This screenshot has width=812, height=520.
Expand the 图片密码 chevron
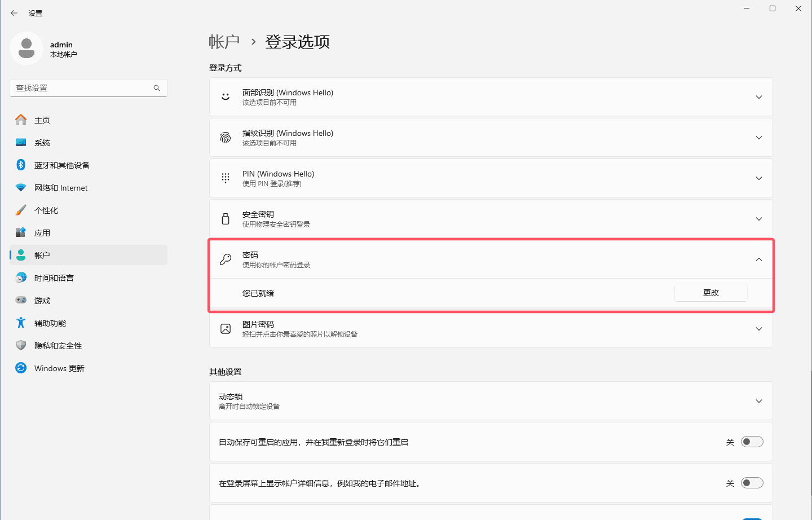(x=759, y=329)
